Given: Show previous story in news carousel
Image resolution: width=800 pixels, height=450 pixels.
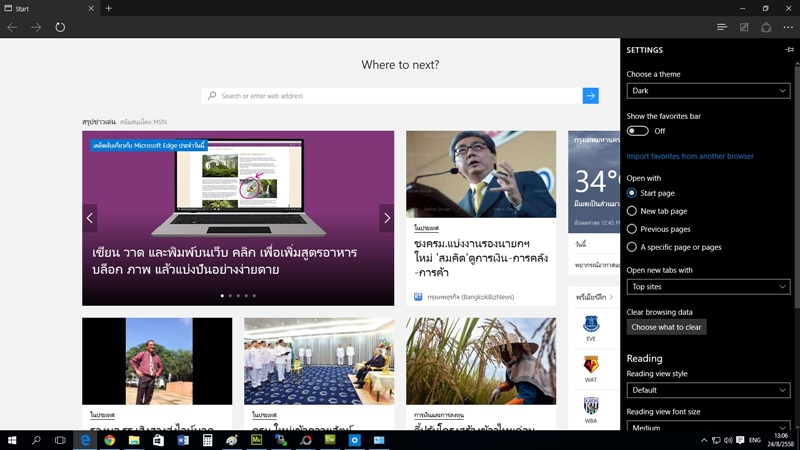Looking at the screenshot, I should click(x=90, y=218).
